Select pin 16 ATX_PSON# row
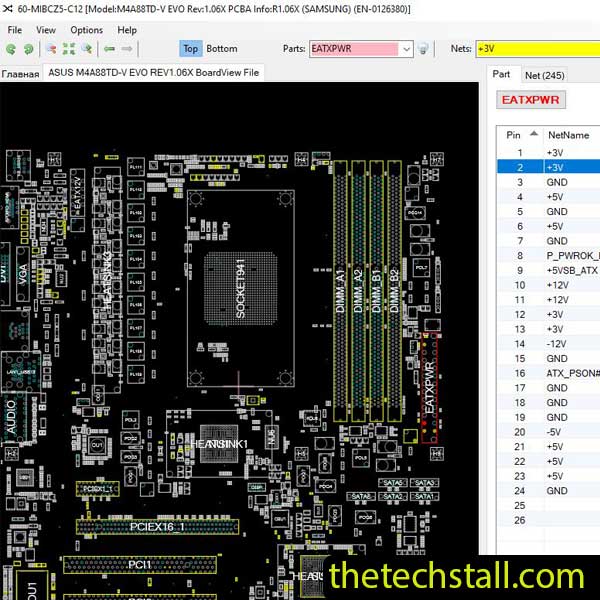The image size is (600, 600). (548, 373)
